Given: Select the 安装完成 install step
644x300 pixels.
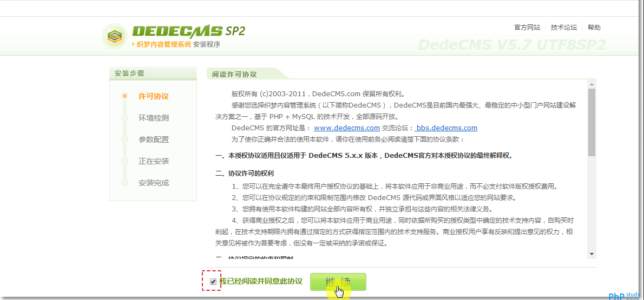Looking at the screenshot, I should pyautogui.click(x=154, y=183).
